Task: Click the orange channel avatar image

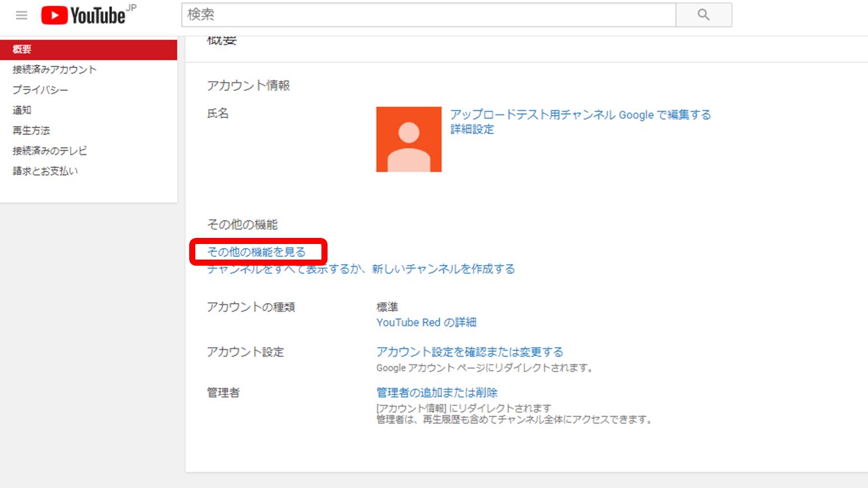Action: [x=409, y=139]
